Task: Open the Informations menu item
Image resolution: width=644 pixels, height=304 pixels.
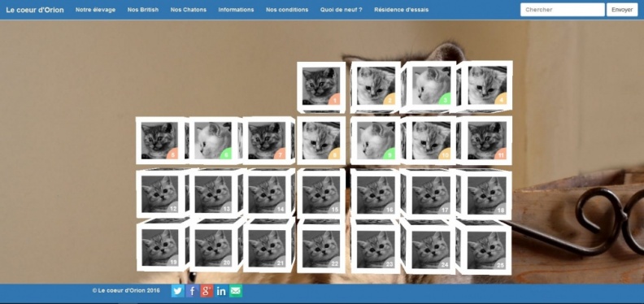Action: 236,10
